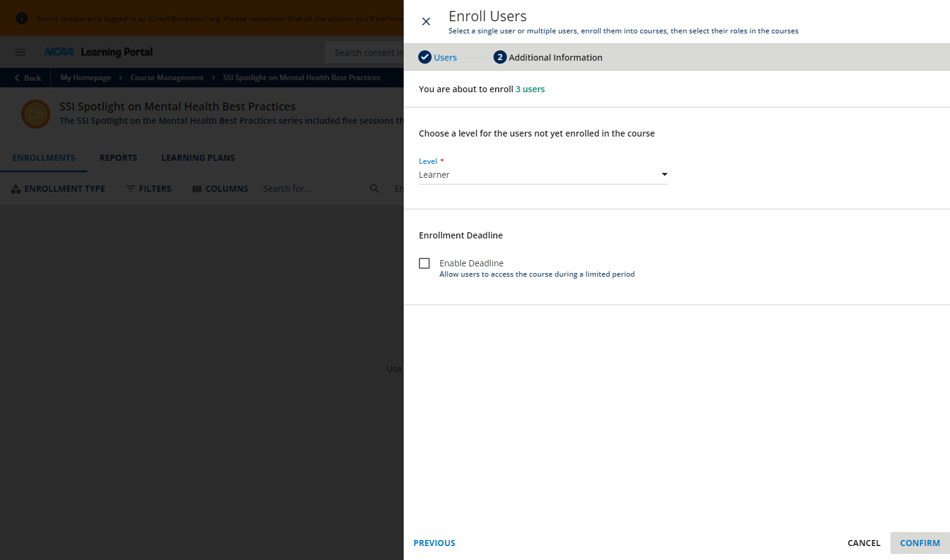This screenshot has width=950, height=560.
Task: Open the hamburger menu icon
Action: click(21, 52)
